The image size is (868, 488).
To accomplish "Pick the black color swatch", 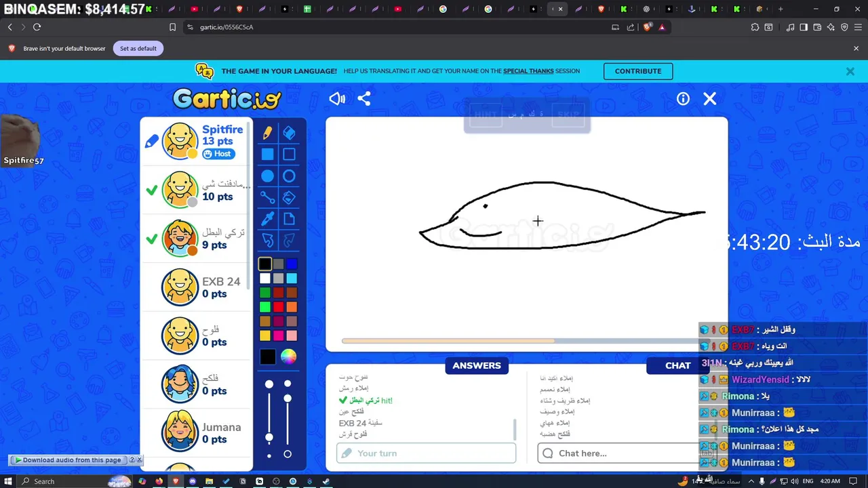I will (265, 264).
